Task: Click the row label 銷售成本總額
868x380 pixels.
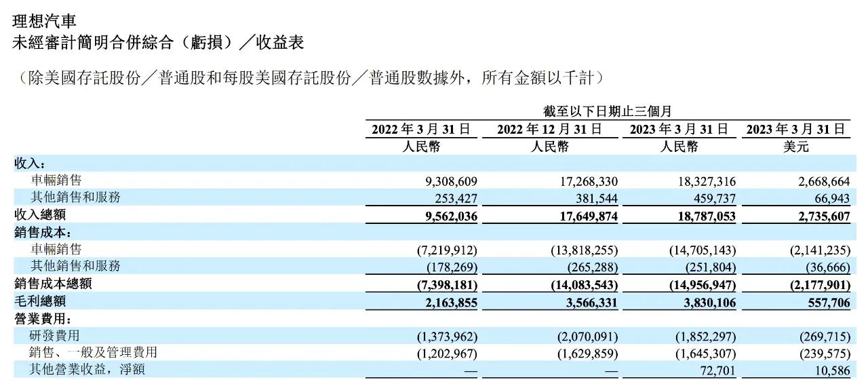Action: (54, 284)
